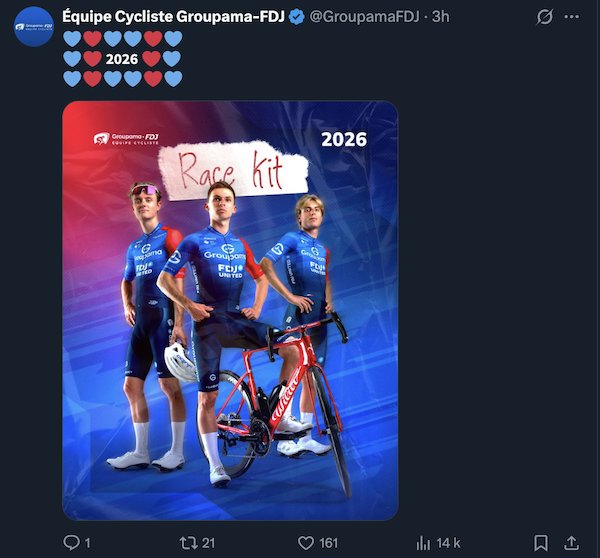
Task: Open the Groupama-FDJ profile avatar
Action: (x=34, y=25)
